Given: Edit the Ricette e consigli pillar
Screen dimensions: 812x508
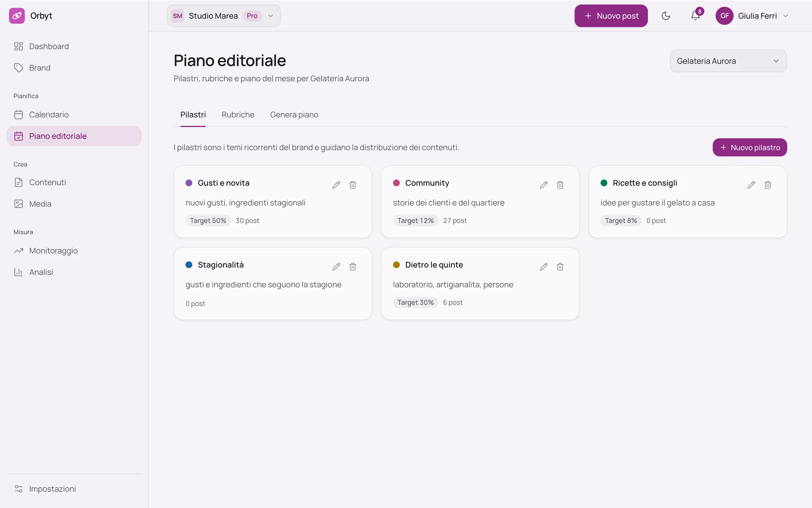Looking at the screenshot, I should (751, 185).
